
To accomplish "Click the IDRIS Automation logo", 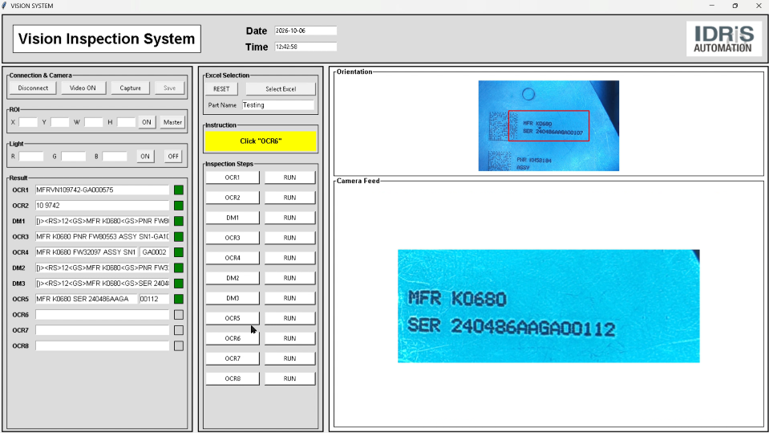I will (x=723, y=39).
